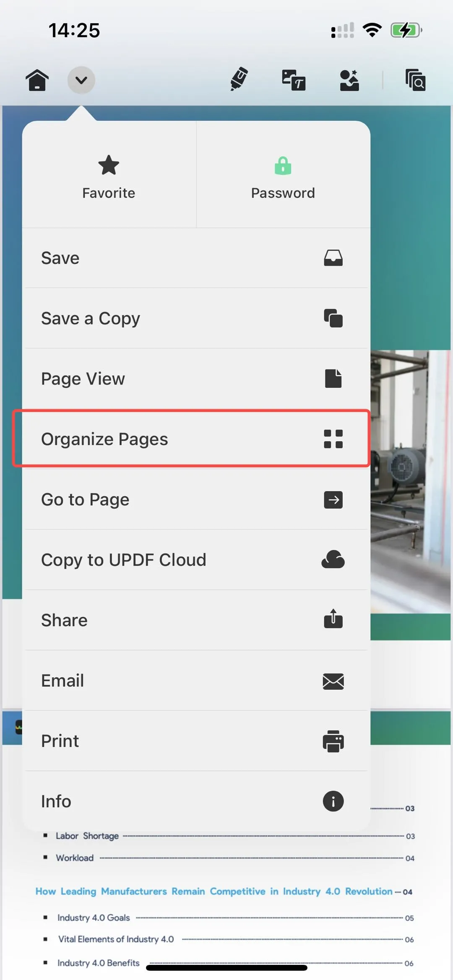Viewport: 453px width, 980px height.
Task: Select Organize Pages menu entry
Action: tap(196, 439)
